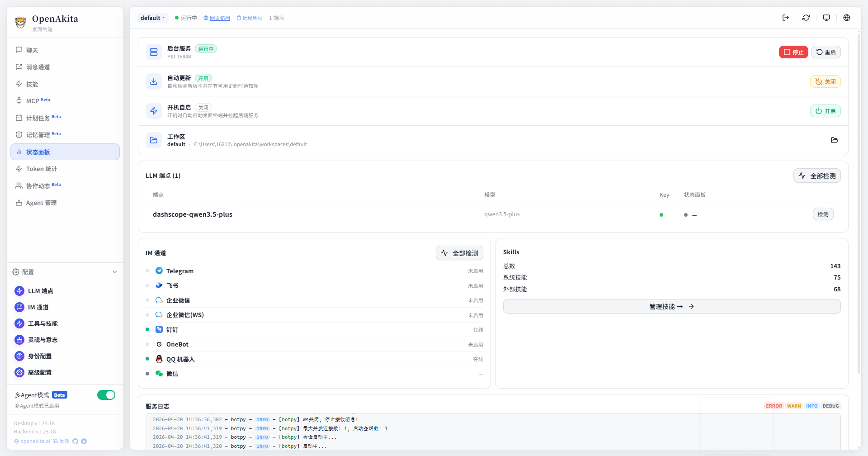The image size is (868, 456).
Task: Toggle the 多Agent模式 switch
Action: click(x=106, y=395)
